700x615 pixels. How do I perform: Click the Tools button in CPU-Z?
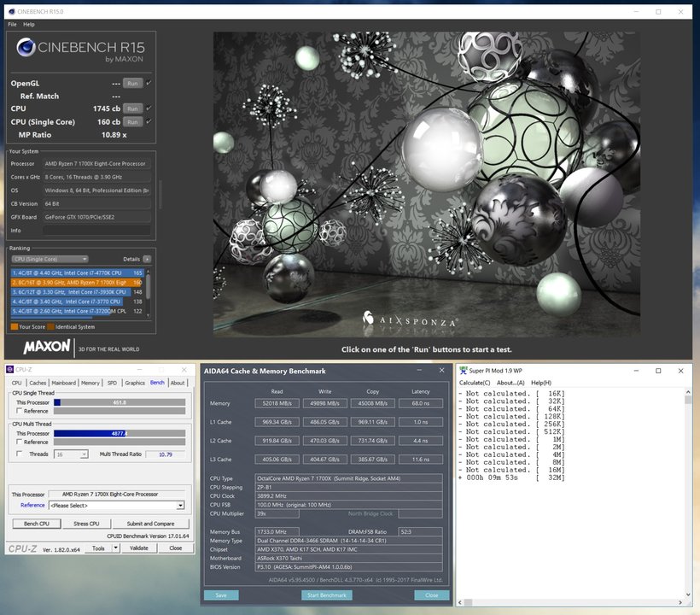(x=99, y=548)
